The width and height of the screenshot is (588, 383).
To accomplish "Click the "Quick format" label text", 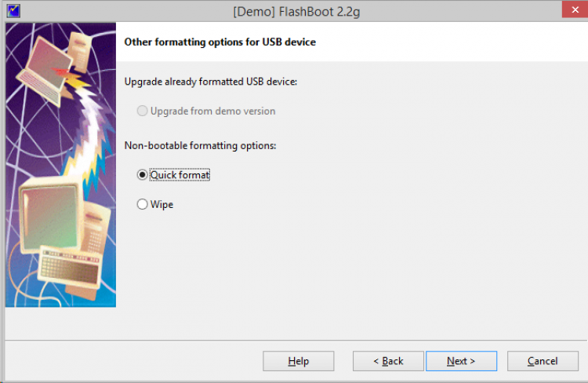I will point(180,175).
